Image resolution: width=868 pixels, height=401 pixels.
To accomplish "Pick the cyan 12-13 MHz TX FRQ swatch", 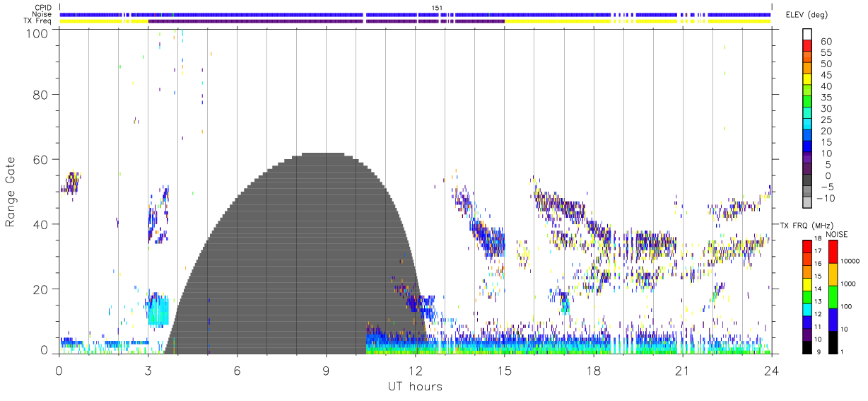I will pyautogui.click(x=807, y=308).
